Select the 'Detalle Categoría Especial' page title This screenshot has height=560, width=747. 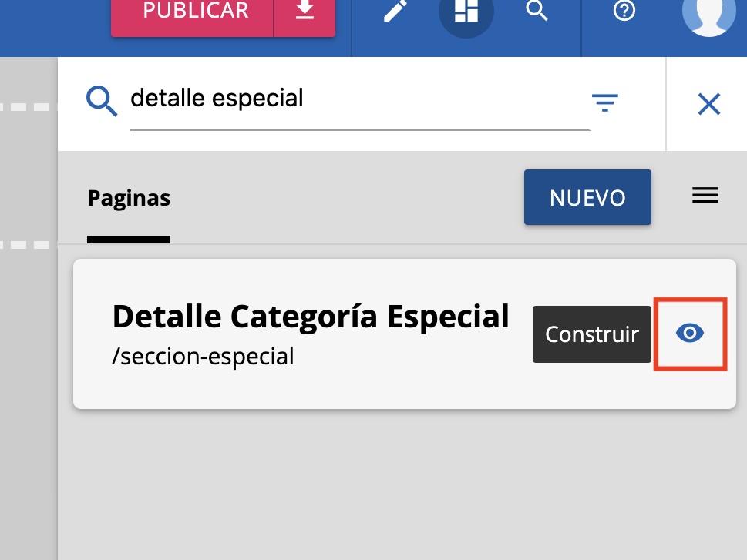click(311, 317)
